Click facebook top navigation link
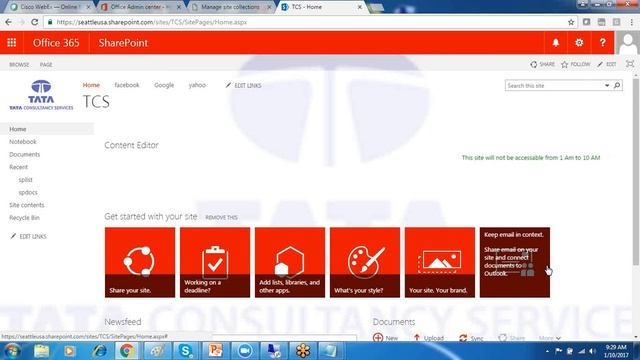640x360 pixels. 127,85
